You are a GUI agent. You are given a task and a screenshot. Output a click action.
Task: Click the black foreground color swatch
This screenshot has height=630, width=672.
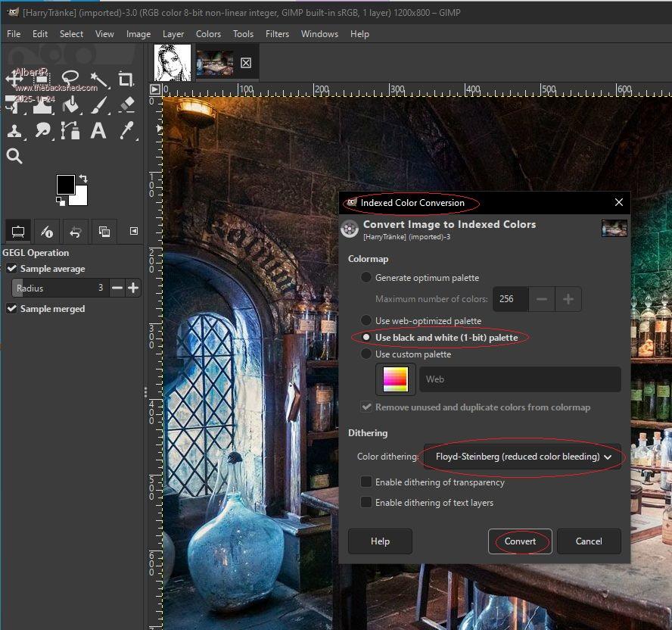65,184
